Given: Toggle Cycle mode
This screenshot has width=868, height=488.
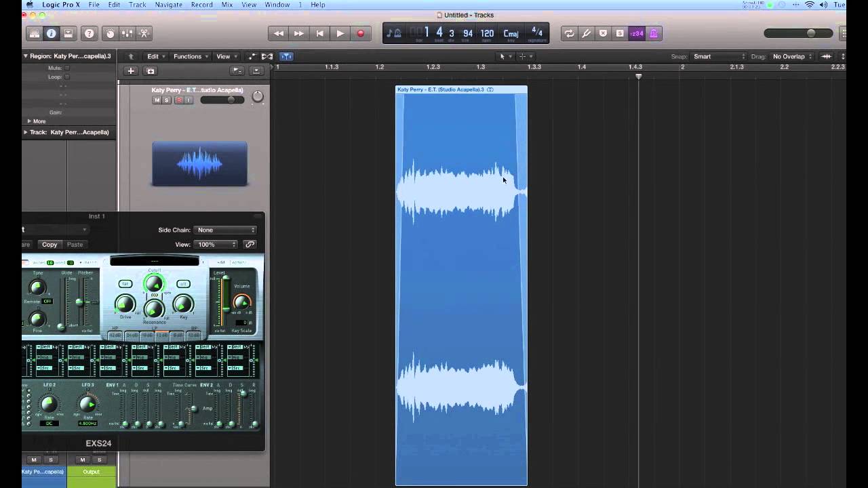Looking at the screenshot, I should 570,33.
